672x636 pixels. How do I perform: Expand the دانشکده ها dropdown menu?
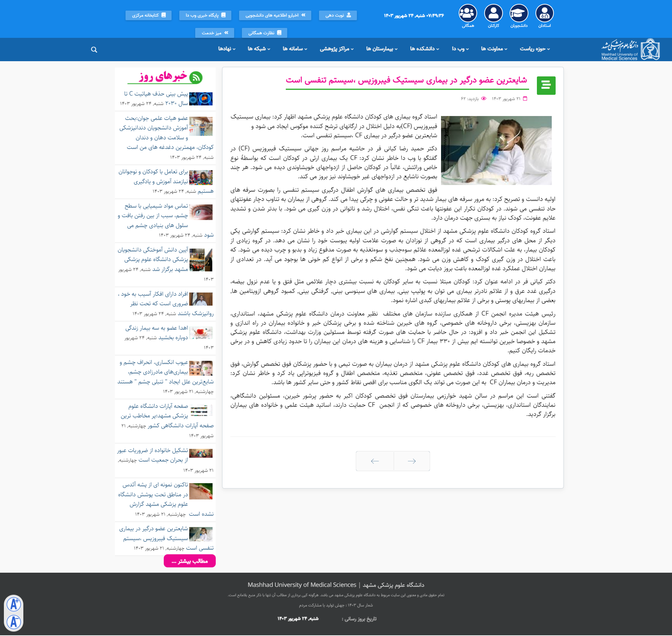(424, 49)
